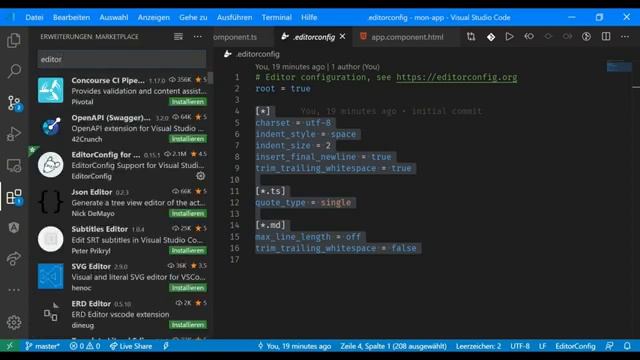Image resolution: width=640 pixels, height=360 pixels.
Task: Click the commit diamond outline icon in toolbar
Action: (x=548, y=36)
